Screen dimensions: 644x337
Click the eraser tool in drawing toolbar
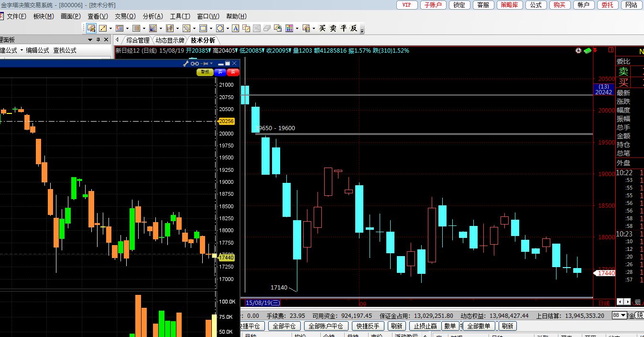pos(267,29)
